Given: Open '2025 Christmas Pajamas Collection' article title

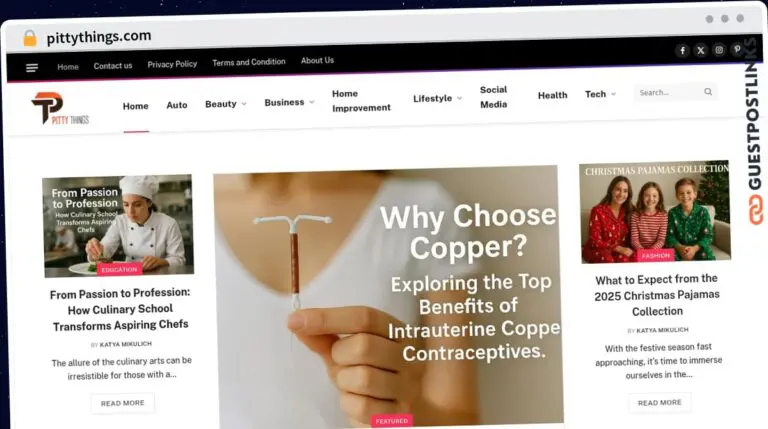Looking at the screenshot, I should [x=657, y=295].
